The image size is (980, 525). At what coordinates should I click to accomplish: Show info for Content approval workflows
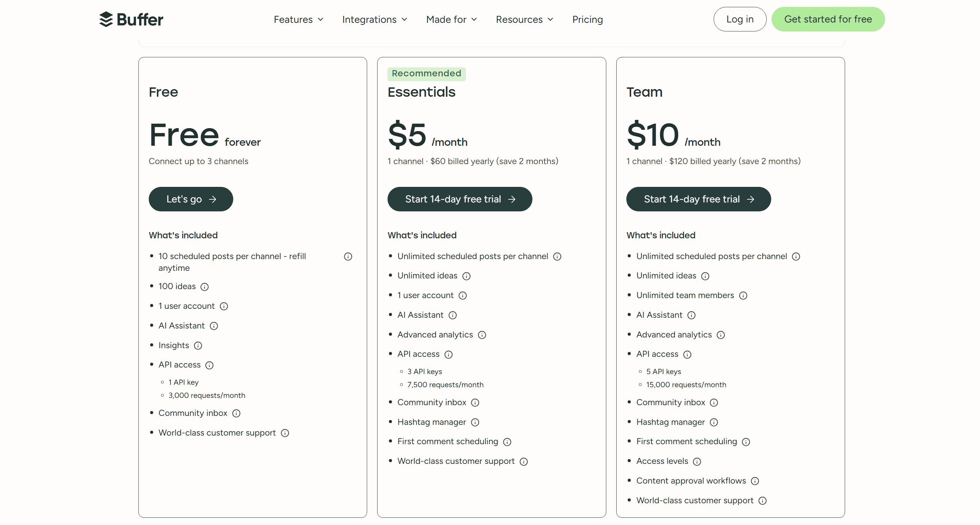(755, 481)
